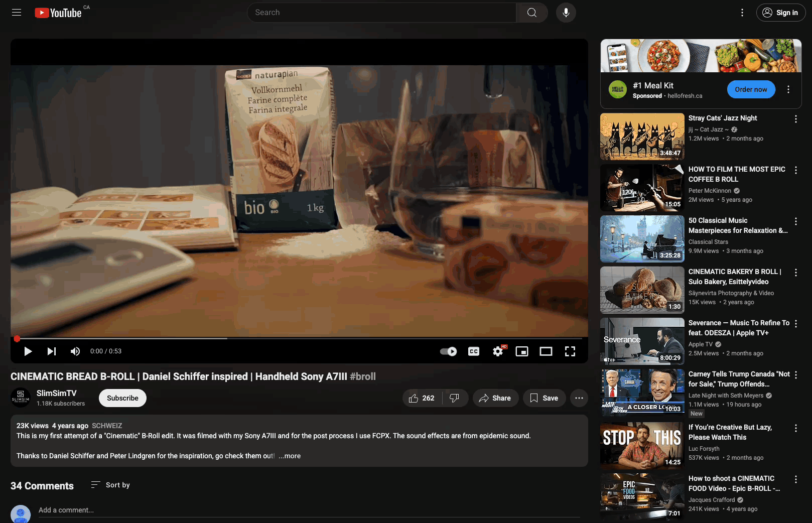Click the Severance Apple TV+ thumbnail
812x523 pixels.
(x=642, y=341)
